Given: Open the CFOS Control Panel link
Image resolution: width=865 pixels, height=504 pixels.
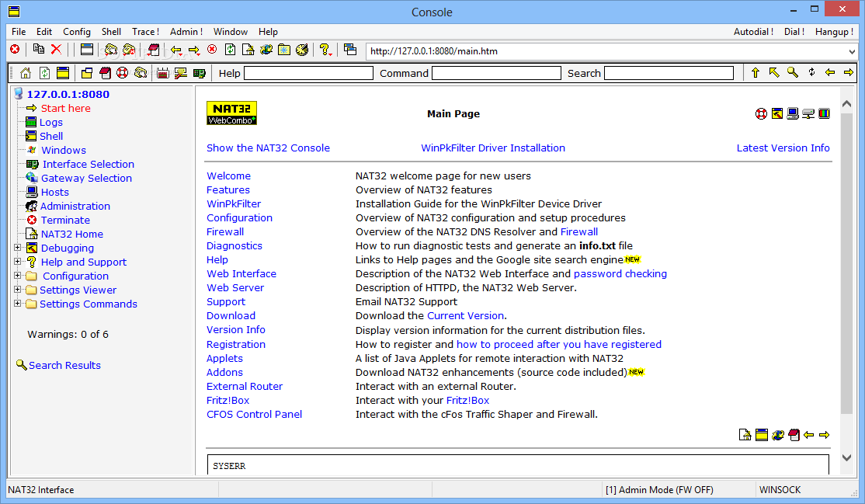Looking at the screenshot, I should point(255,414).
